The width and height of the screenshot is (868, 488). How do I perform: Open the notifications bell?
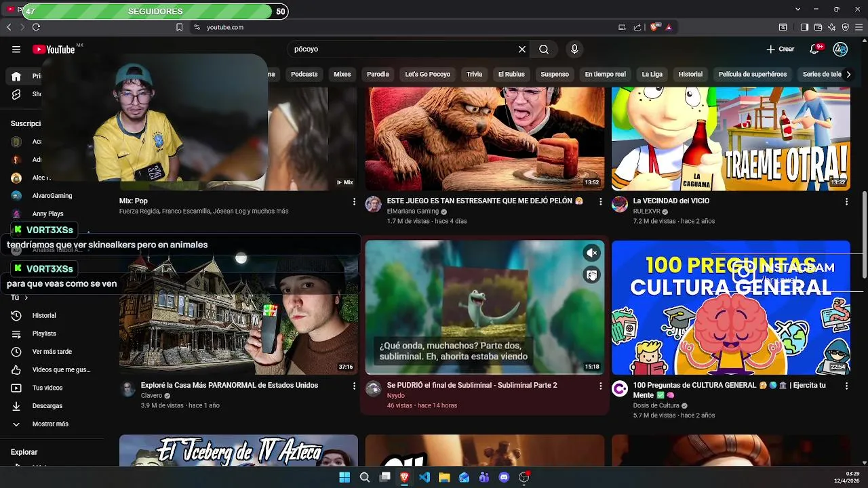click(x=816, y=49)
